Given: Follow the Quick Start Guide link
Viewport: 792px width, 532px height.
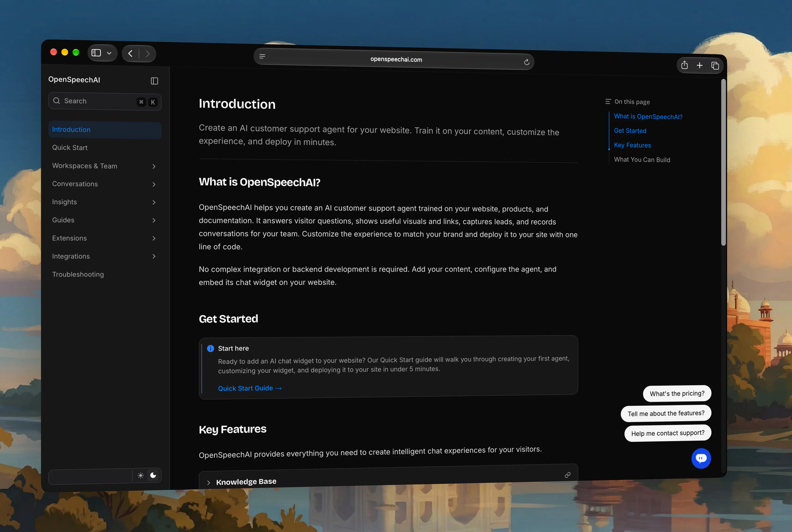Looking at the screenshot, I should pos(250,388).
